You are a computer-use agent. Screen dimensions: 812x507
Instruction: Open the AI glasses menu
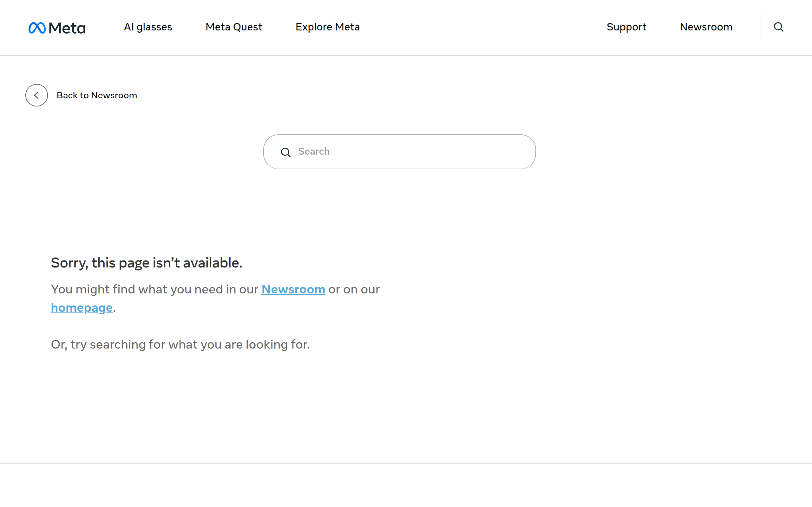click(148, 27)
